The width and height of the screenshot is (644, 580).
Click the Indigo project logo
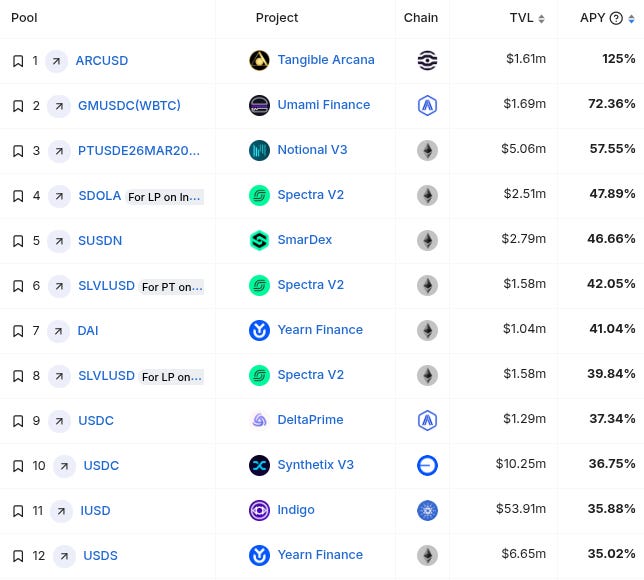(260, 510)
